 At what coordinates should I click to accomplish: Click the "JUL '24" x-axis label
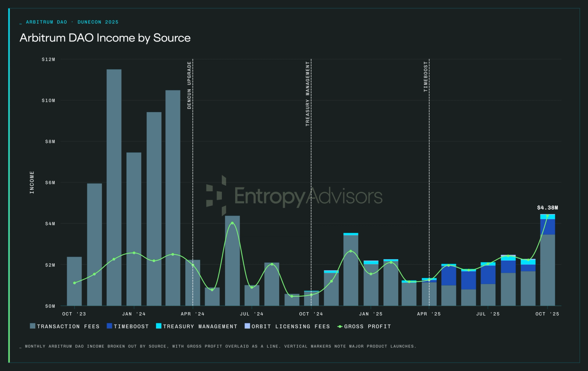[x=252, y=314]
